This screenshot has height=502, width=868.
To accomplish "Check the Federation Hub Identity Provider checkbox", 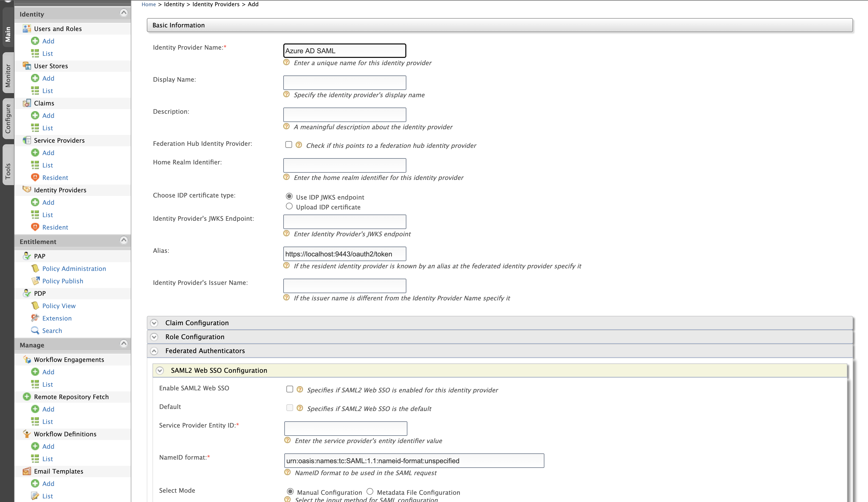I will [289, 145].
